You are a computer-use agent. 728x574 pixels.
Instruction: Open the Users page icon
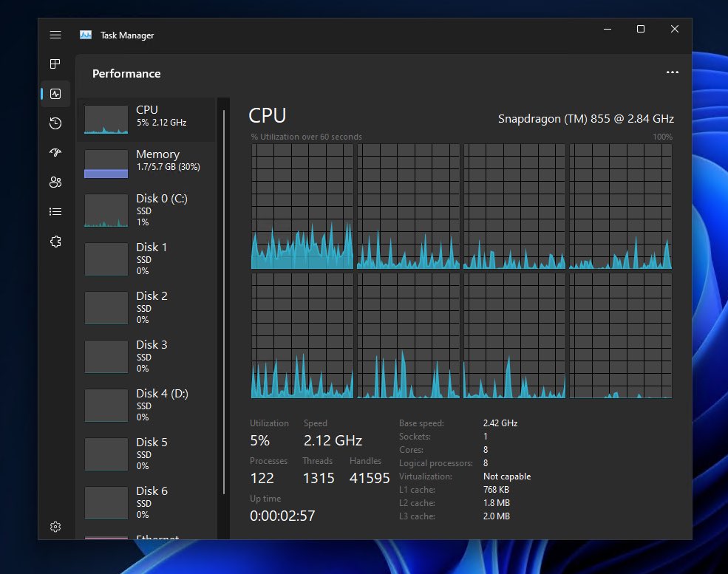[55, 182]
